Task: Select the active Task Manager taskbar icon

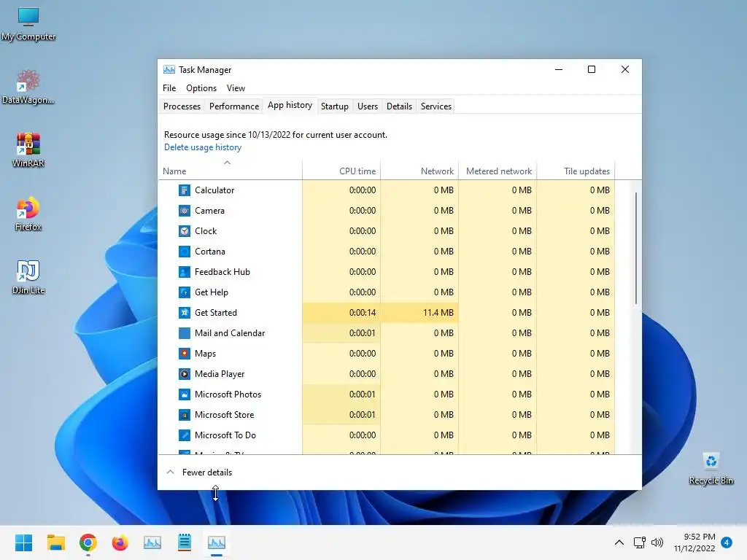Action: pyautogui.click(x=216, y=542)
